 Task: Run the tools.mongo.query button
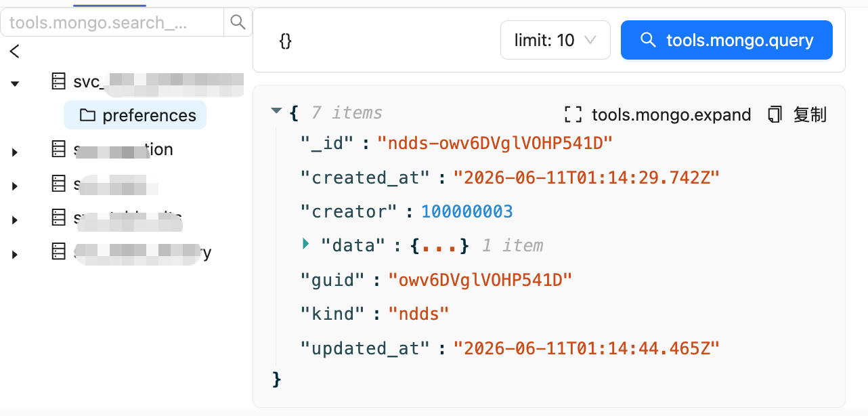click(726, 40)
